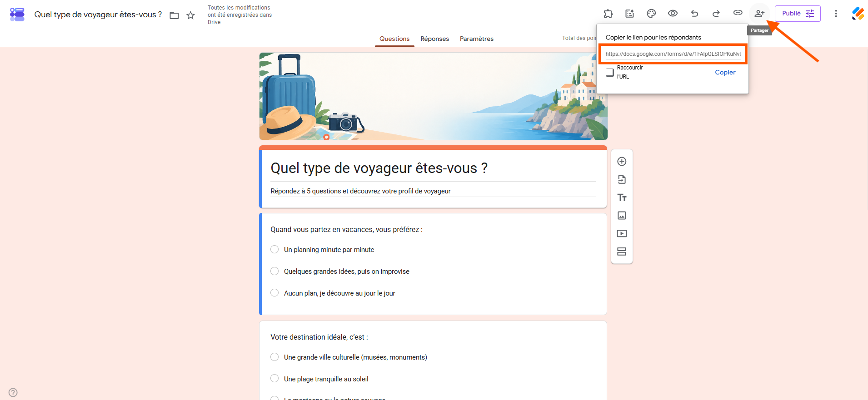Open the add-ons puzzle icon
The image size is (868, 400).
click(608, 14)
